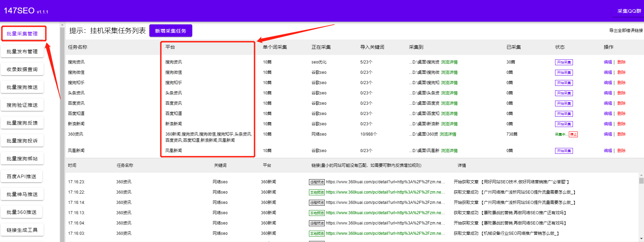Open 浏览详情 for 凤凰新闻 row
The width and height of the screenshot is (644, 242).
pyautogui.click(x=449, y=151)
